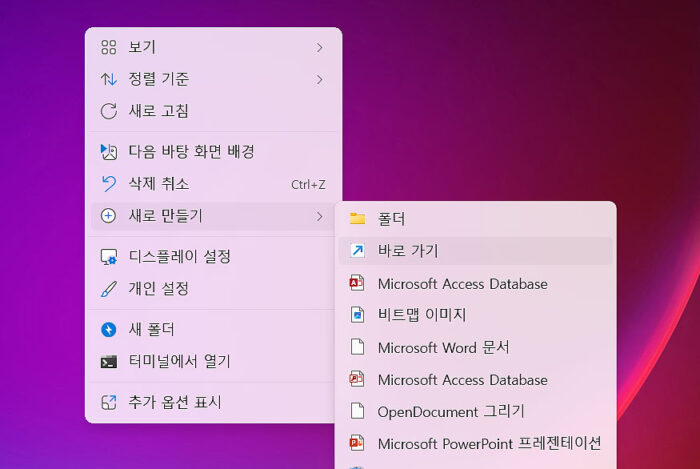Click the undo arrow icon for 삭제 취소
This screenshot has height=469, width=700.
[x=108, y=183]
